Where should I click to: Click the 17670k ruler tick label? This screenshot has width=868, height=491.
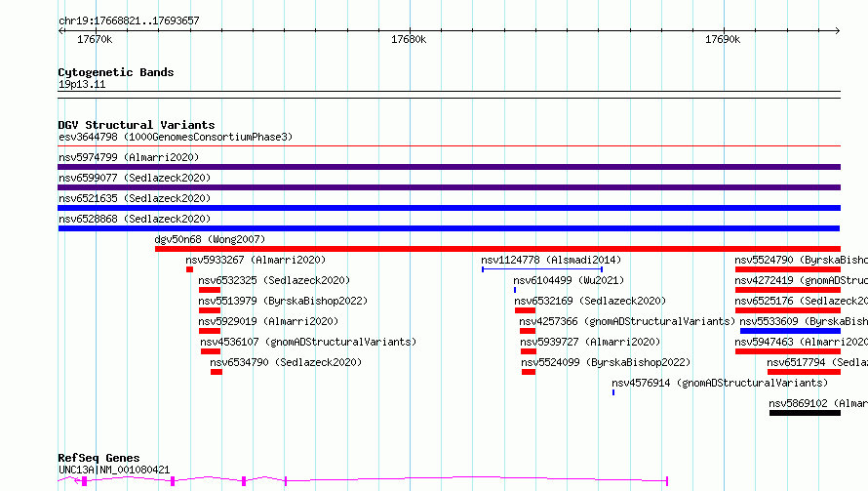[x=95, y=39]
